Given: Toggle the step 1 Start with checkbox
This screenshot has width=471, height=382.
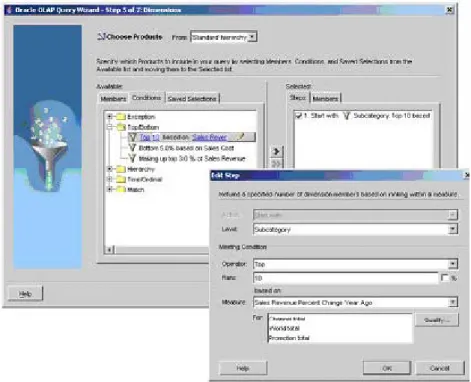Looking at the screenshot, I should pyautogui.click(x=298, y=116).
